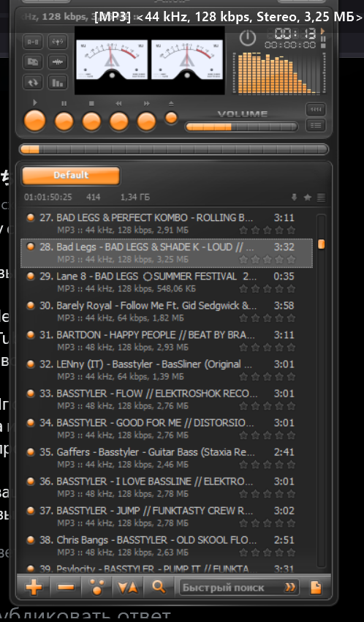Click the folder-shaped icon below A-B

tap(33, 62)
